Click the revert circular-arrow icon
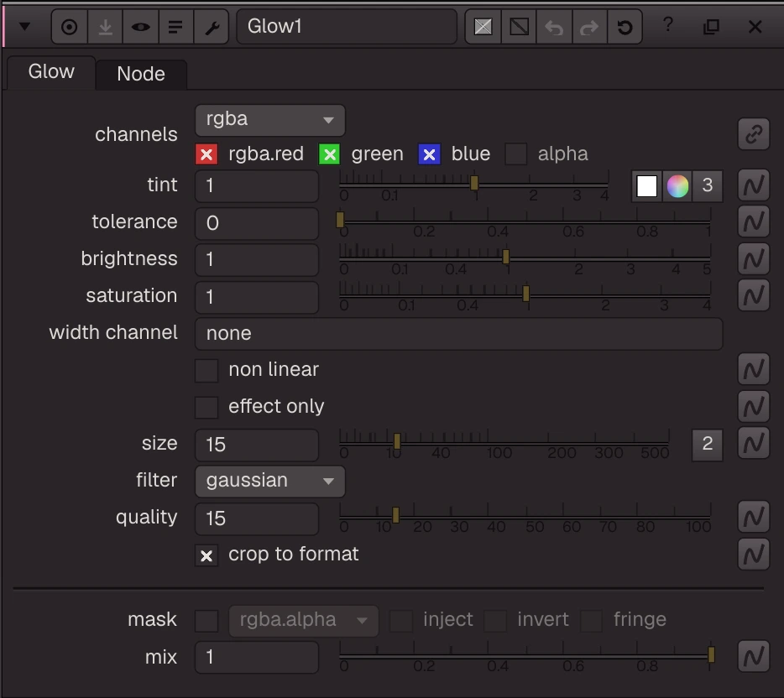The height and width of the screenshot is (698, 784). tap(625, 27)
